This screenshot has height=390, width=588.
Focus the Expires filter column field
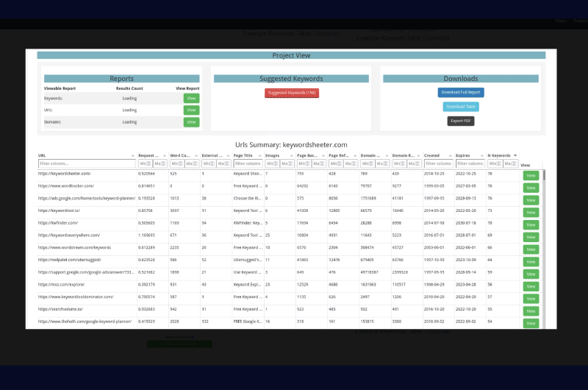(x=470, y=163)
